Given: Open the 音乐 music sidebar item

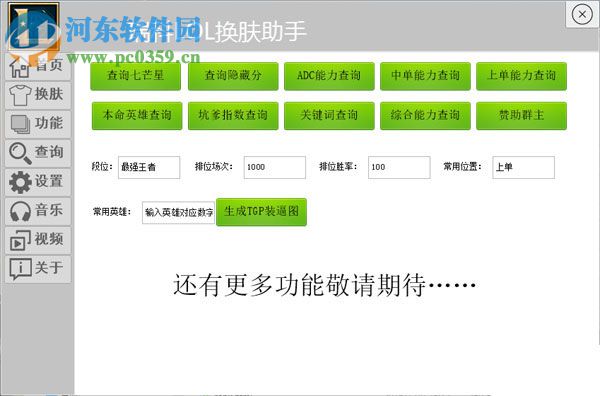Looking at the screenshot, I should (x=38, y=211).
